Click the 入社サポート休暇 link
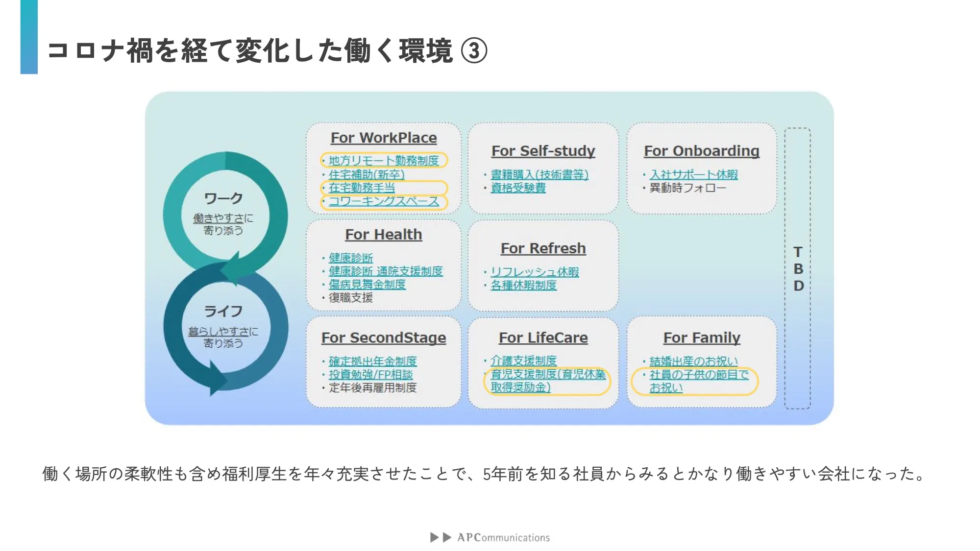 tap(693, 174)
